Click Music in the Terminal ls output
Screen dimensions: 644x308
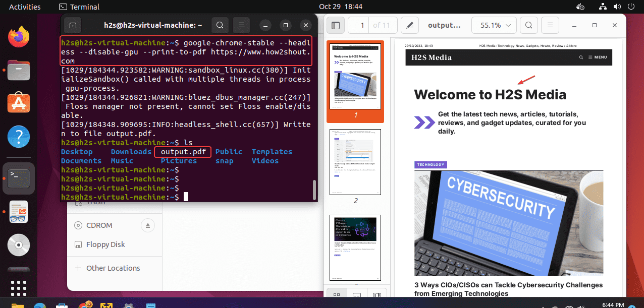click(x=122, y=161)
